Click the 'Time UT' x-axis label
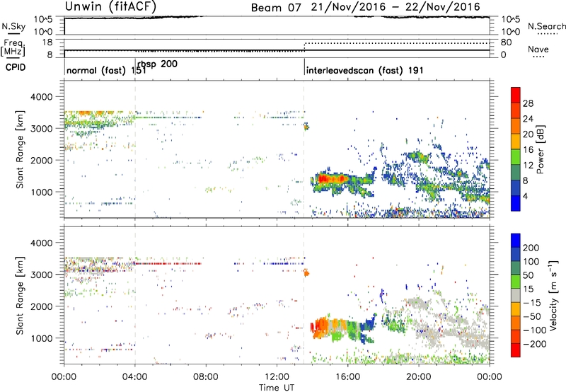The image size is (566, 392). 277,388
